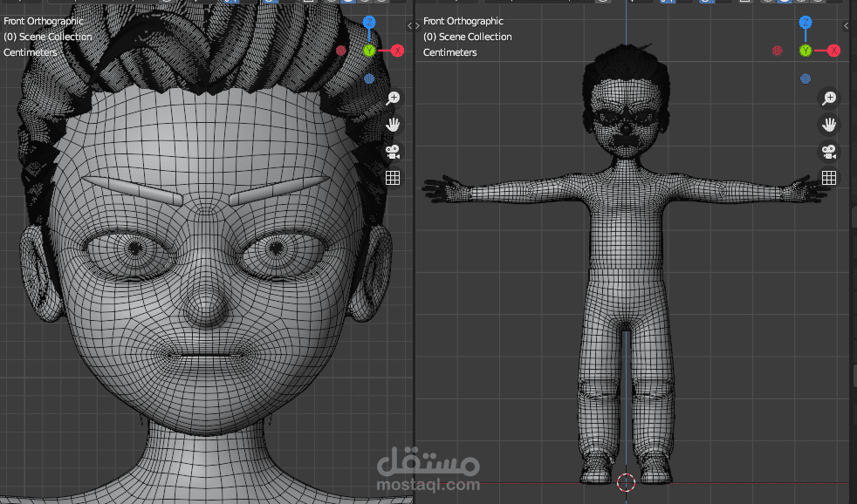Image resolution: width=857 pixels, height=504 pixels.
Task: Click the hand pan icon in the face close-up viewport
Action: click(393, 125)
